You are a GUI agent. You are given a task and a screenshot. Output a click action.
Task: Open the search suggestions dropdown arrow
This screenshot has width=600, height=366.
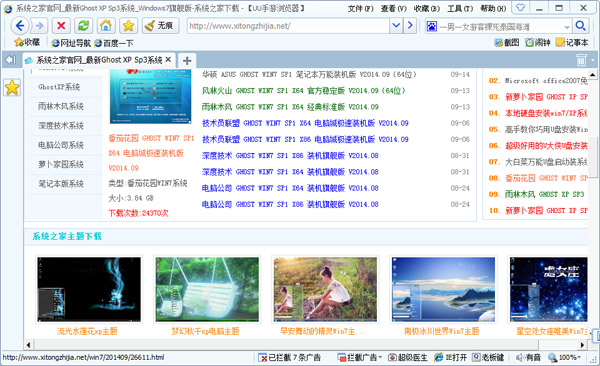(567, 27)
